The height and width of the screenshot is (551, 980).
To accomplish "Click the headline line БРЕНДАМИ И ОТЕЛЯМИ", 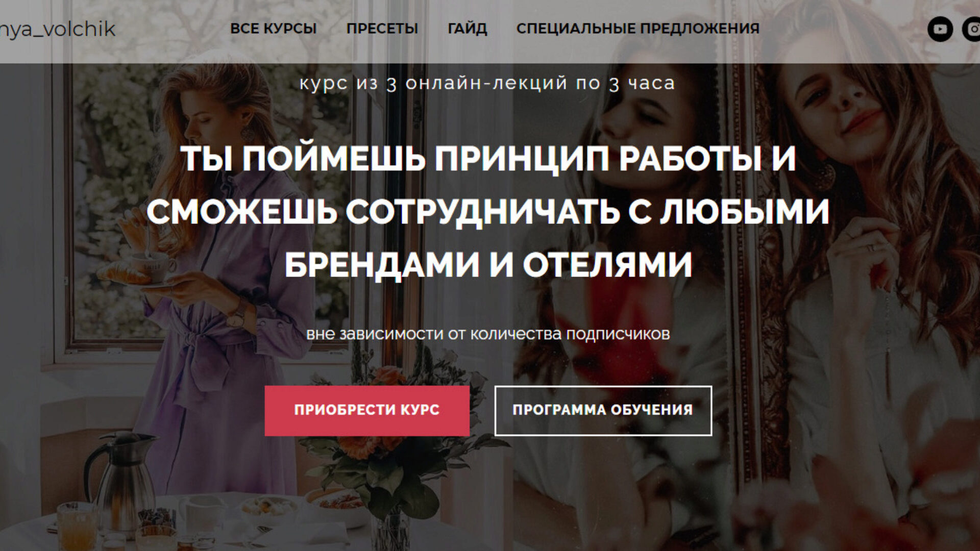I will pos(488,265).
